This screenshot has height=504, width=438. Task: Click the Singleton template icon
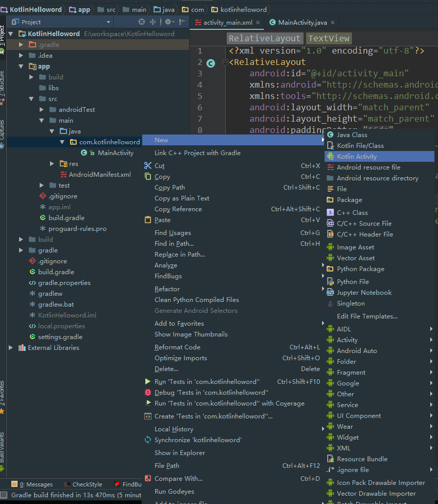click(330, 303)
